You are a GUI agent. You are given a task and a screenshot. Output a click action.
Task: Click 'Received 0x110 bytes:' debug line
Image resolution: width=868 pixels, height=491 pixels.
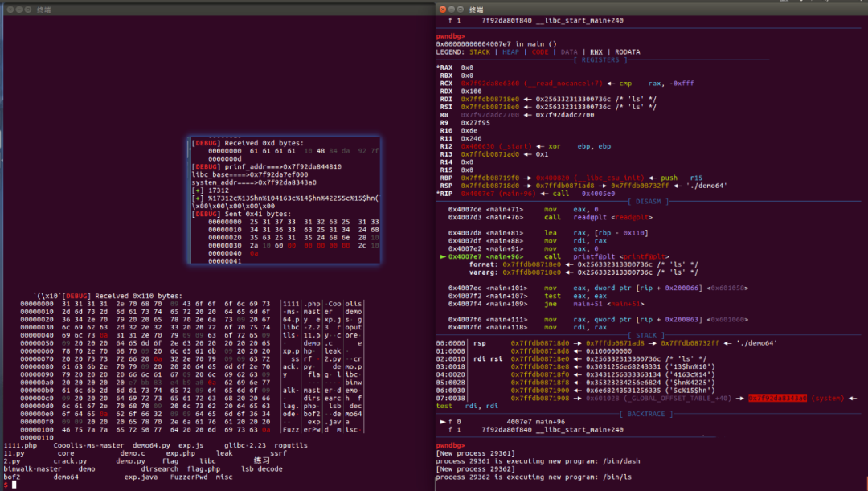[x=138, y=297]
